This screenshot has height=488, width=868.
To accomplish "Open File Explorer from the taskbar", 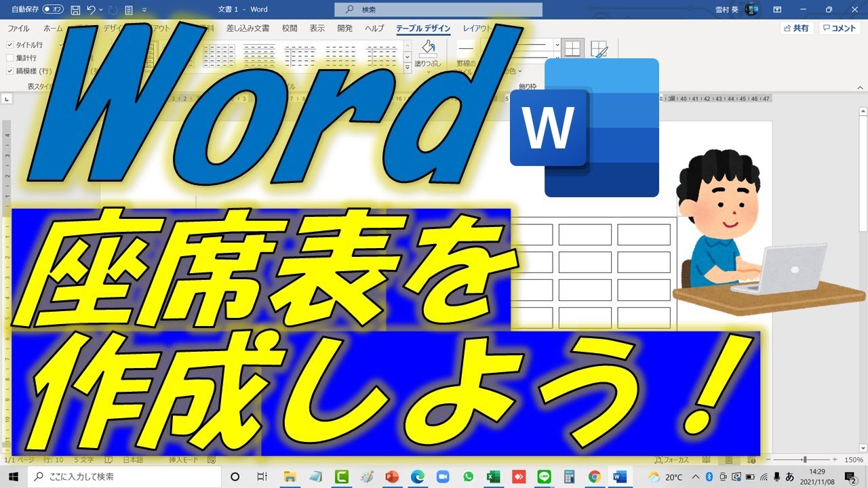I will tap(290, 476).
